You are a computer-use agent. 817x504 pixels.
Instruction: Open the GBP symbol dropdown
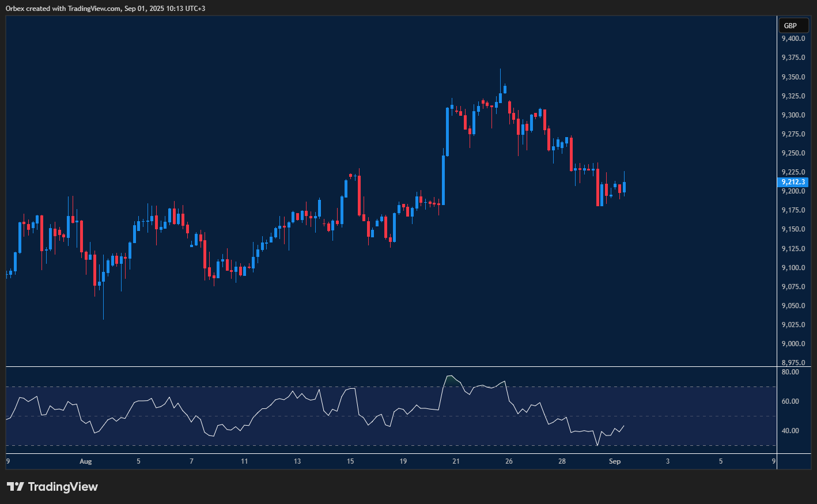point(793,25)
